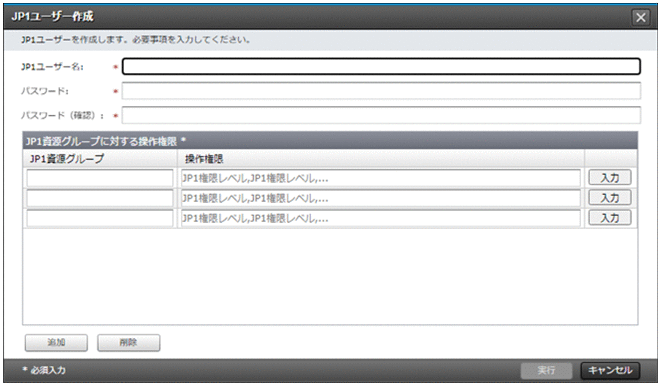
Task: Click the 削除 button
Action: click(x=128, y=343)
